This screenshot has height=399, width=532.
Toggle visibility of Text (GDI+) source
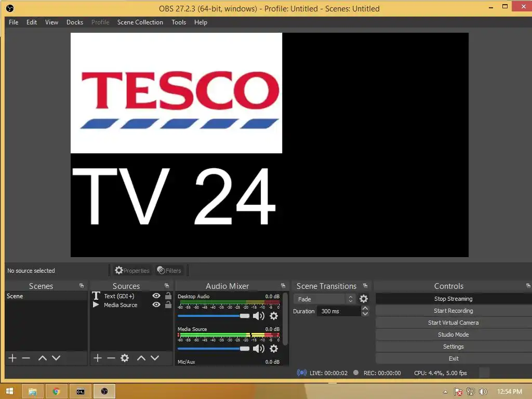tap(156, 296)
